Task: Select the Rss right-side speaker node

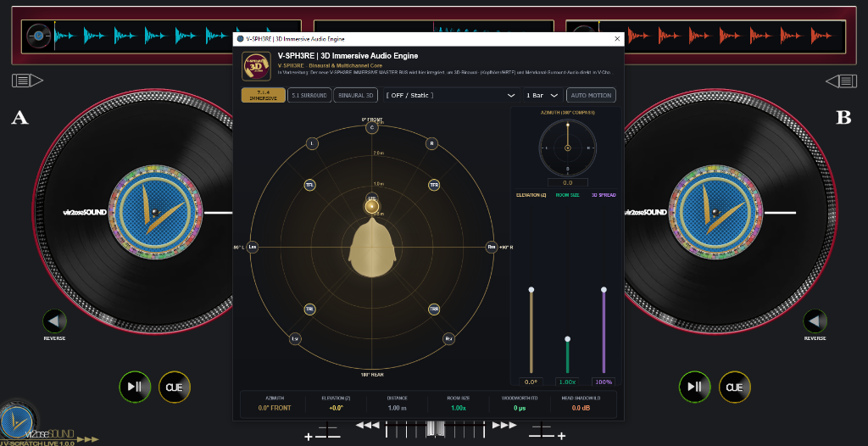Action: 491,247
